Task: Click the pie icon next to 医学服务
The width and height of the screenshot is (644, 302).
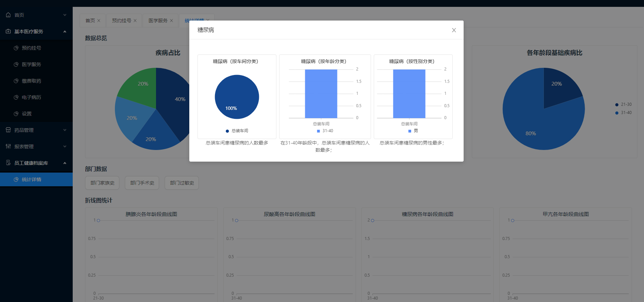Action: click(x=16, y=64)
